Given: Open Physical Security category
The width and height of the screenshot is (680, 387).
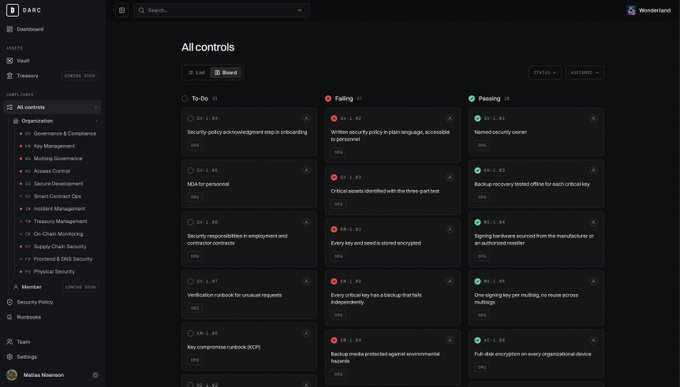Looking at the screenshot, I should coord(54,272).
